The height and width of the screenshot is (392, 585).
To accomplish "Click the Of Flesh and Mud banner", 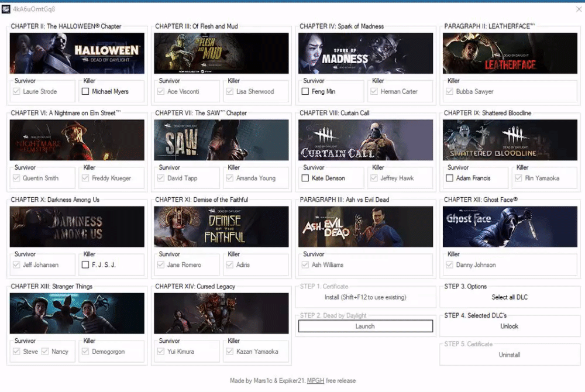I will click(x=221, y=53).
